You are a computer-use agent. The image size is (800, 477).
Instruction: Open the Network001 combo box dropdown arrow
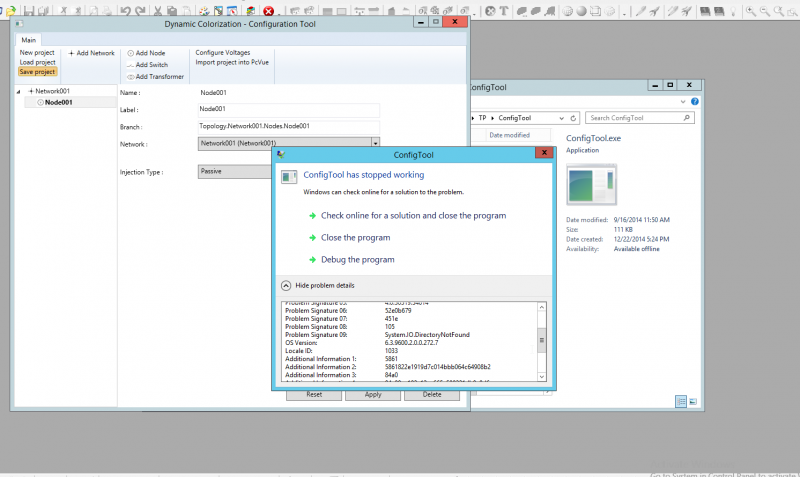(x=376, y=143)
